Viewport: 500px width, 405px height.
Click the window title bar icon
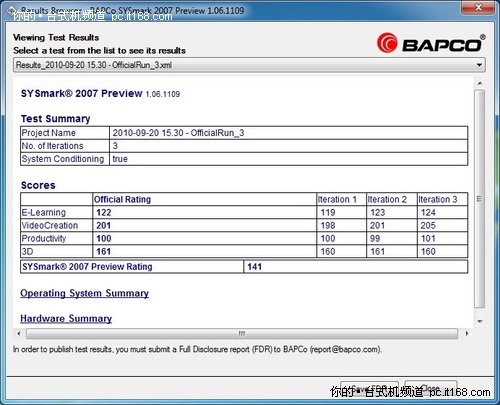11,11
